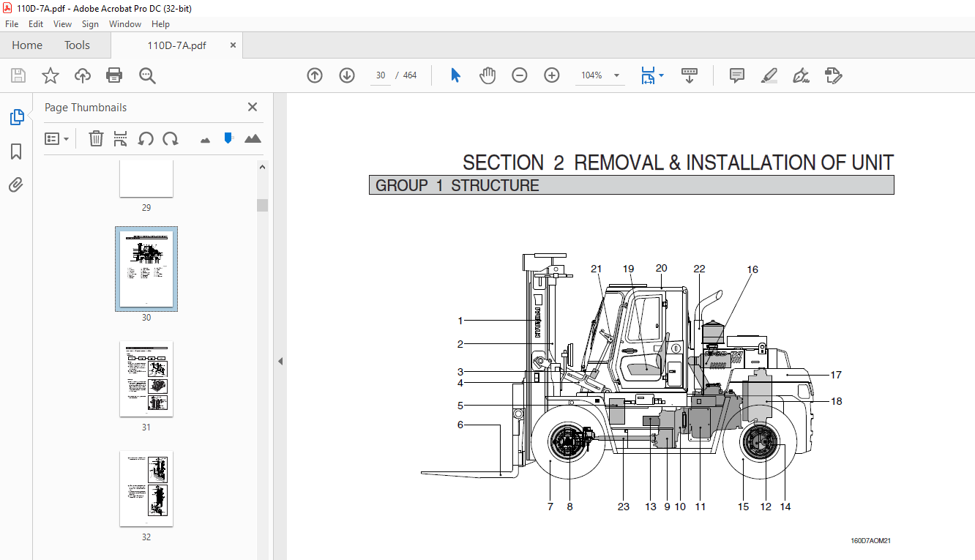This screenshot has width=975, height=560.
Task: Delete selected pages trash icon
Action: [x=96, y=138]
